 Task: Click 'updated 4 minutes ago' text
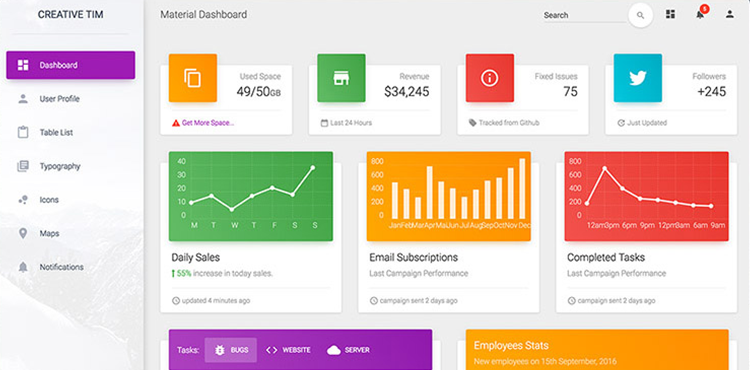(x=216, y=301)
